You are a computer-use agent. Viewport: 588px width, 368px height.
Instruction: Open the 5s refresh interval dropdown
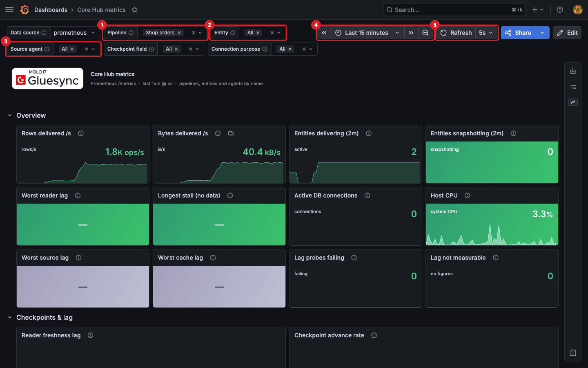[x=486, y=33]
